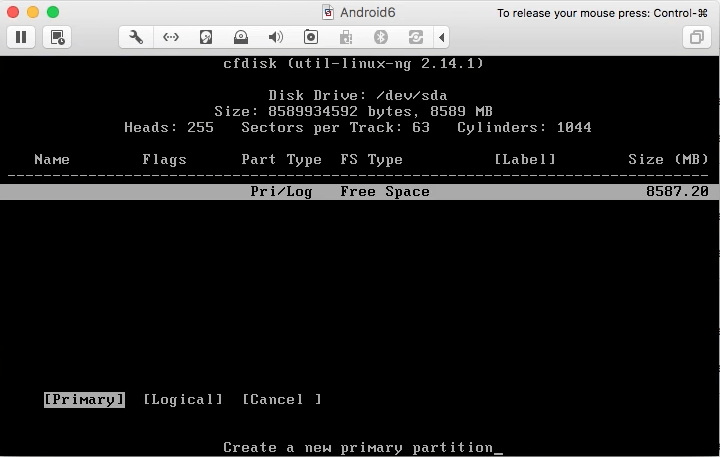This screenshot has height=457, width=720.
Task: Click the network adapter icon
Action: (171, 37)
